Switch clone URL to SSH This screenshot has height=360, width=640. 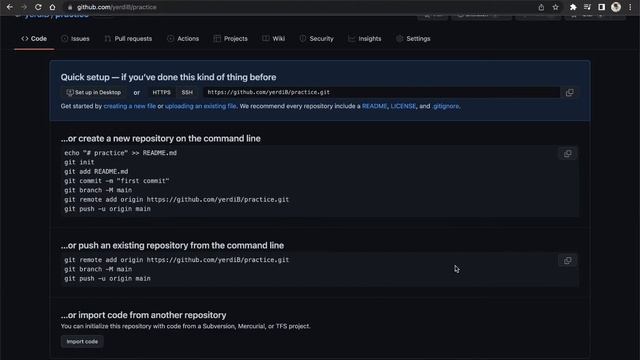[187, 93]
